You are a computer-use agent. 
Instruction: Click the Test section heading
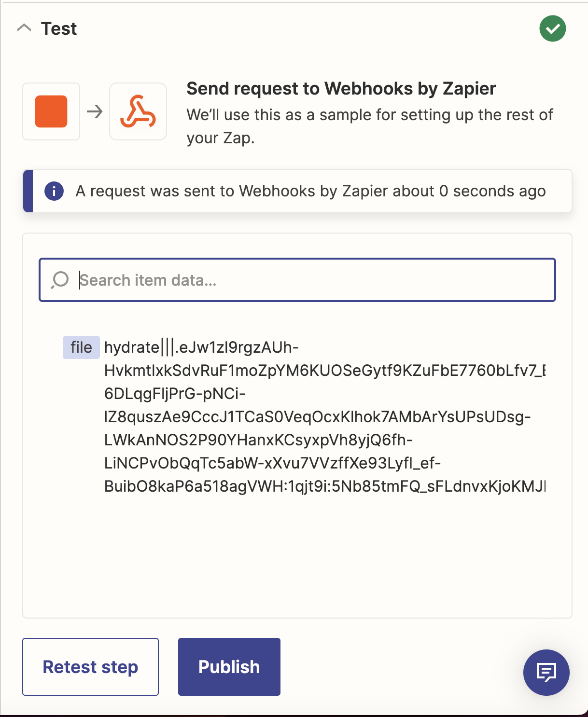pos(59,29)
